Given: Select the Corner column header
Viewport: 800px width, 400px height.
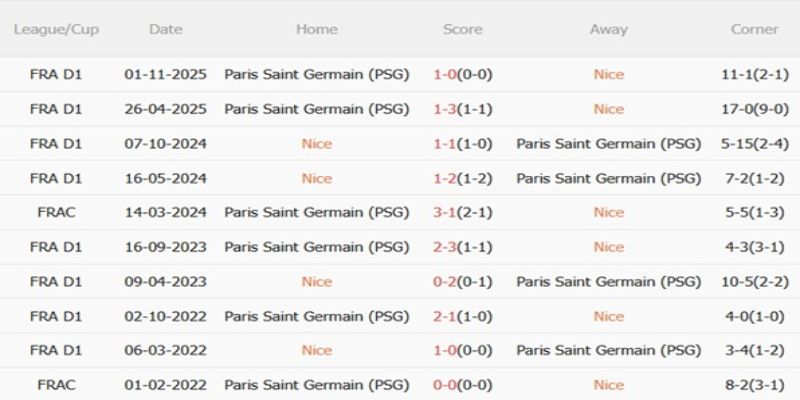Looking at the screenshot, I should pyautogui.click(x=755, y=29).
